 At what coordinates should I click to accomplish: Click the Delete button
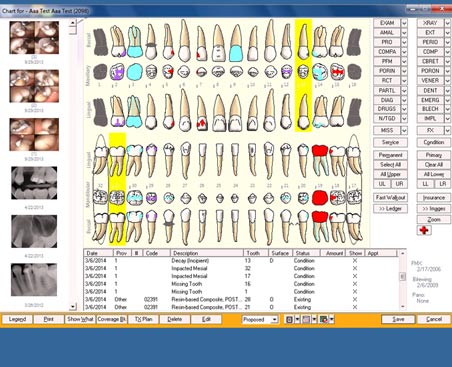(175, 319)
